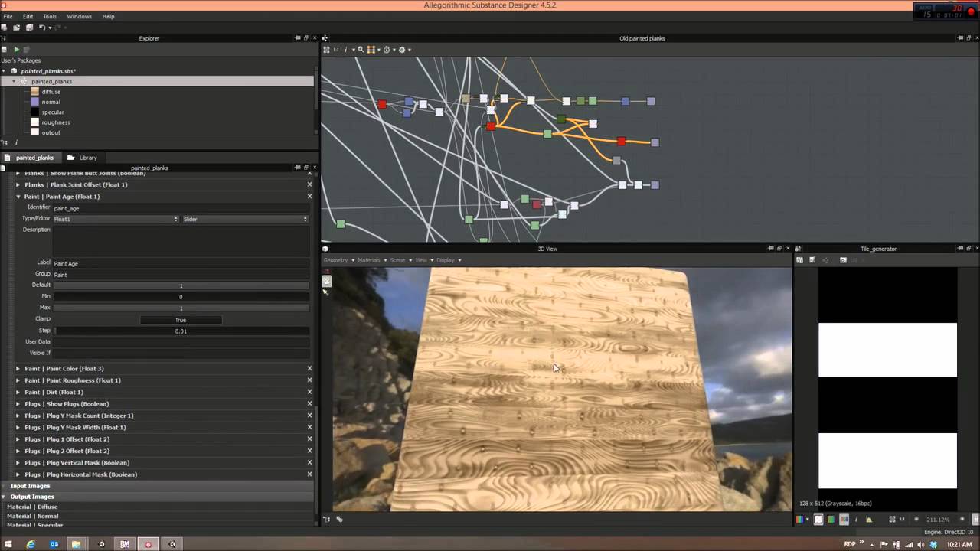Viewport: 980px width, 551px height.
Task: Click the Identifier field paint_age
Action: coord(181,208)
